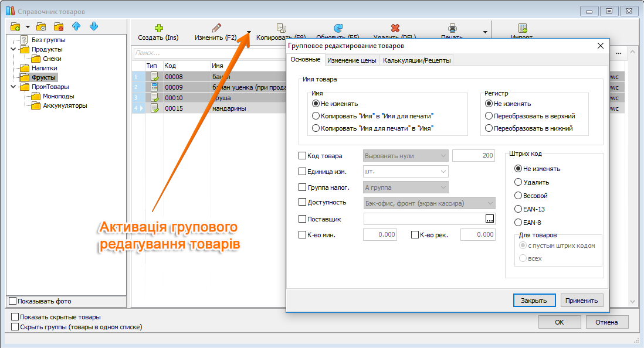Click the edit group folder gear icon
Image resolution: width=644 pixels, height=348 pixels.
click(41, 27)
